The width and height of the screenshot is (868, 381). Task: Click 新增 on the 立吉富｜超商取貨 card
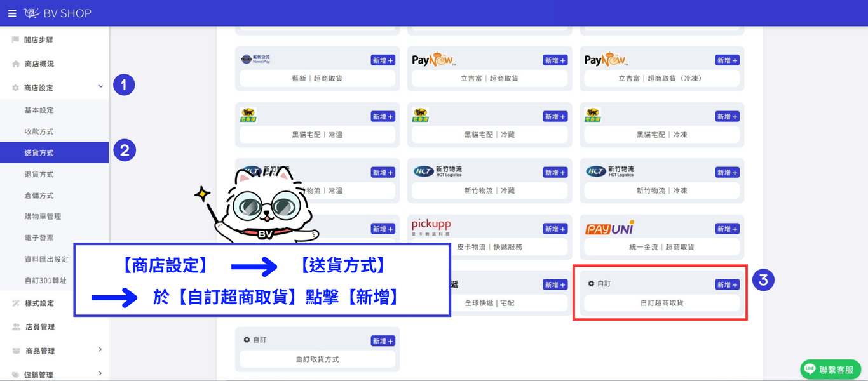pyautogui.click(x=555, y=60)
